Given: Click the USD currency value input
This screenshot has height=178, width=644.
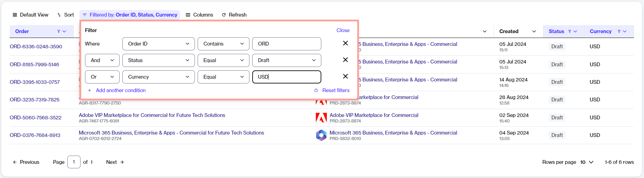Looking at the screenshot, I should pos(286,77).
